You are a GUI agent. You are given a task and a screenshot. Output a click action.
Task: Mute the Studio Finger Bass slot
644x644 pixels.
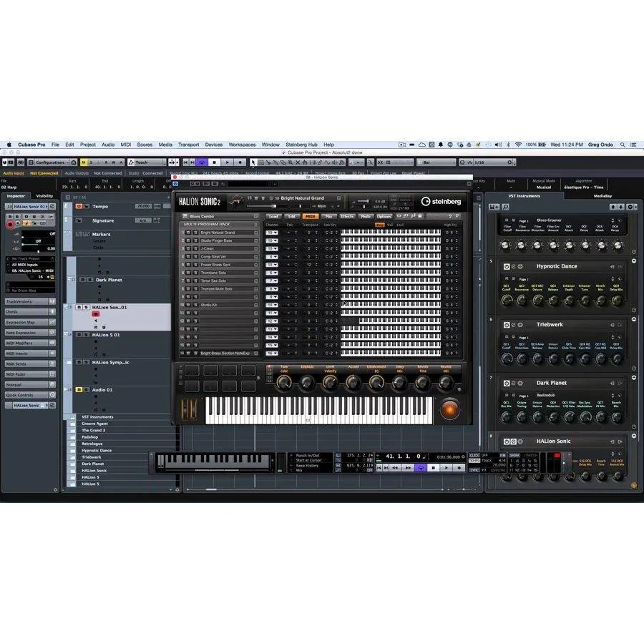pos(189,240)
